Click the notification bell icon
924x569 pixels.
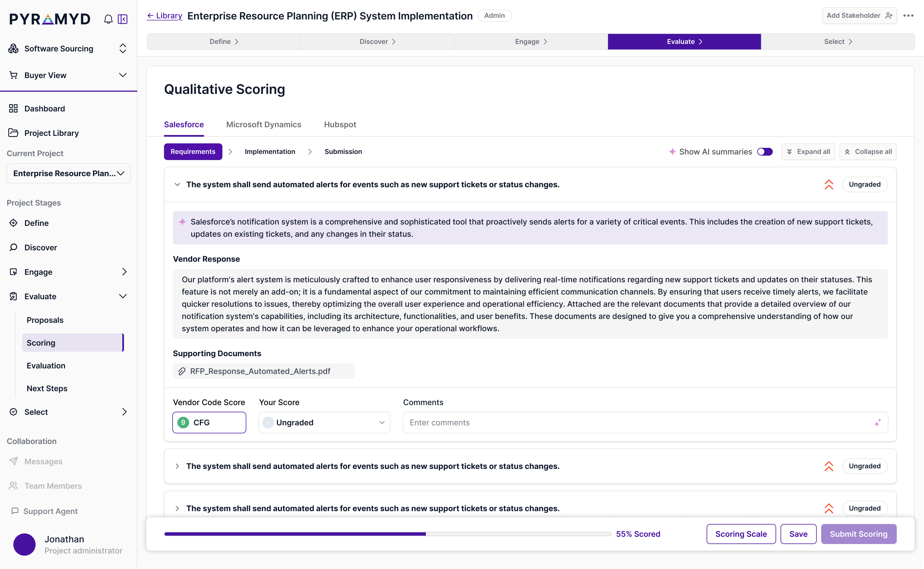[108, 19]
